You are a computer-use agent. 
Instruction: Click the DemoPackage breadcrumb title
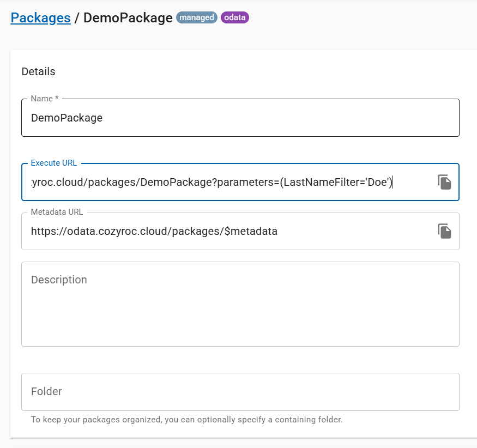pyautogui.click(x=128, y=17)
